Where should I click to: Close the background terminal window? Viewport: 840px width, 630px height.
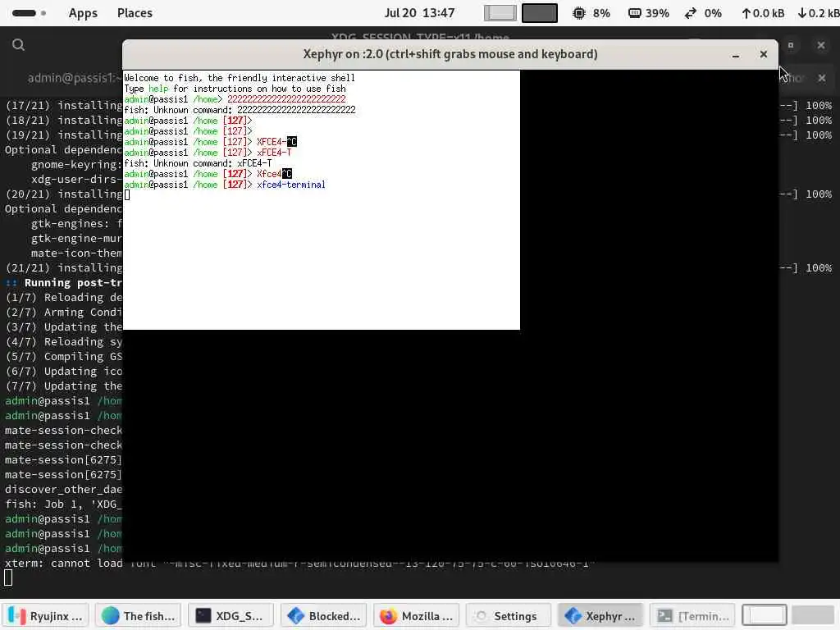point(820,45)
